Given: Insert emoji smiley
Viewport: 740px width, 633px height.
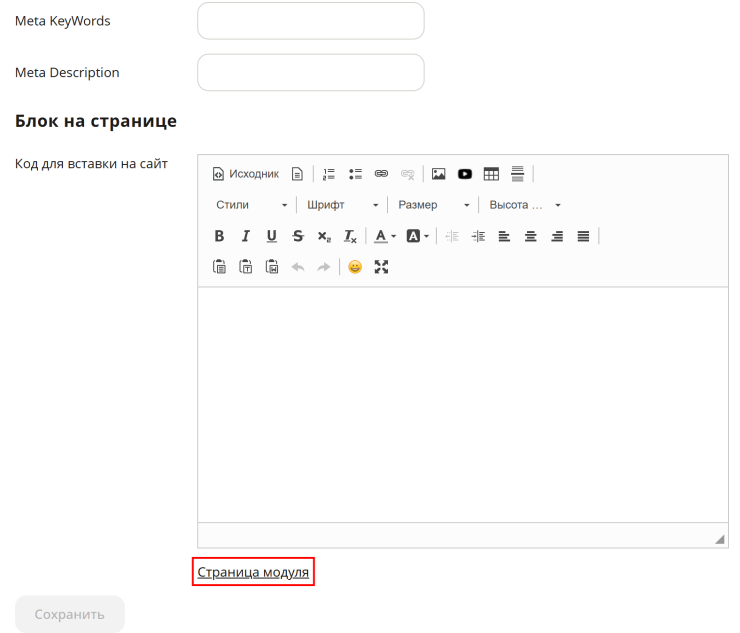Looking at the screenshot, I should tap(355, 267).
